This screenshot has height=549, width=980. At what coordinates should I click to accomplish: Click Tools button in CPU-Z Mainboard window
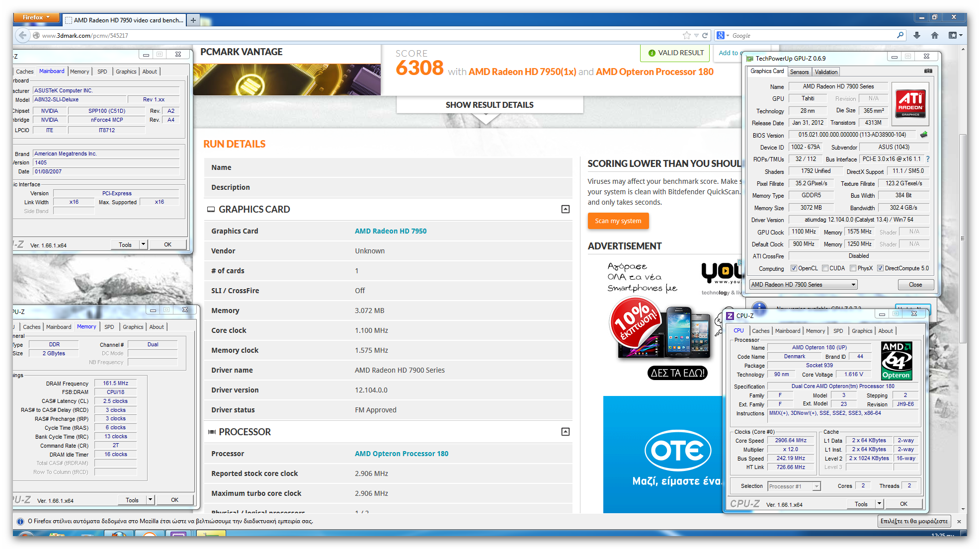125,244
